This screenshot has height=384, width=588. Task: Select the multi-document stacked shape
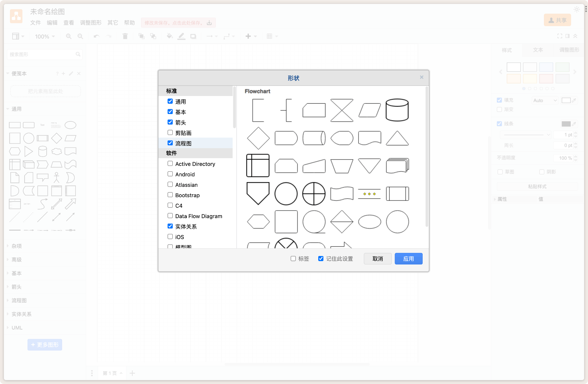pyautogui.click(x=397, y=166)
